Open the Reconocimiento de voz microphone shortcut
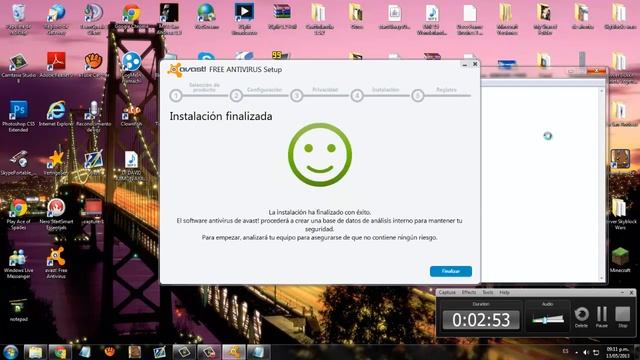640x360 pixels. 93,116
